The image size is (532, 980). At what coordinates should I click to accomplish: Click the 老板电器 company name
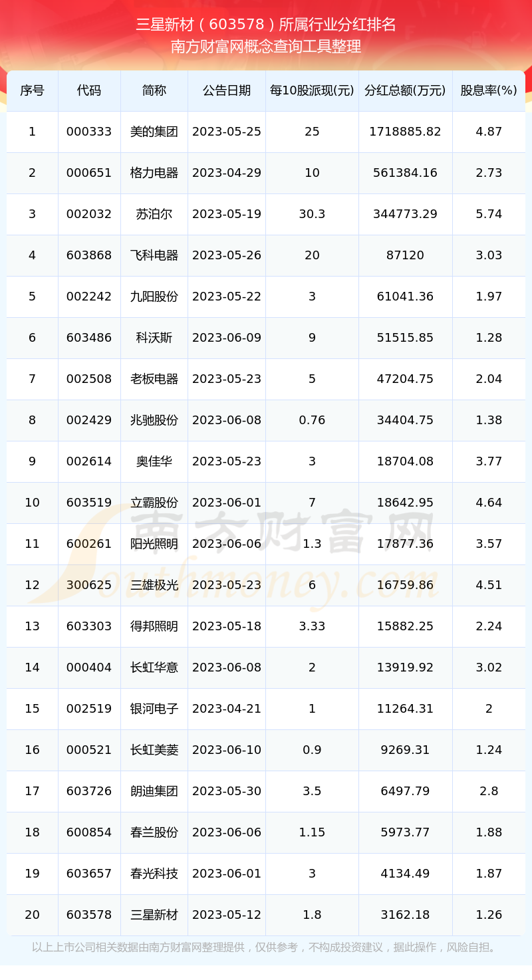click(154, 379)
